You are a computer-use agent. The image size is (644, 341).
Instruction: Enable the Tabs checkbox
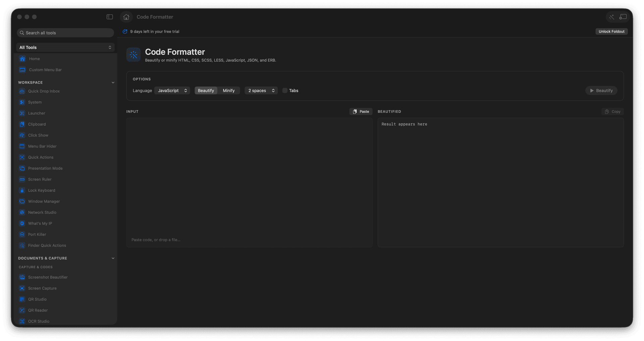(x=285, y=91)
